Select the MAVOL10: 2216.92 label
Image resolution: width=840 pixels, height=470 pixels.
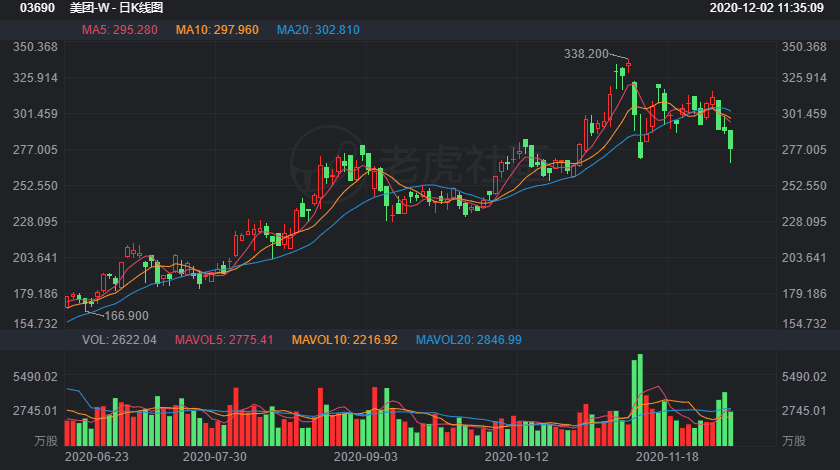pyautogui.click(x=344, y=340)
